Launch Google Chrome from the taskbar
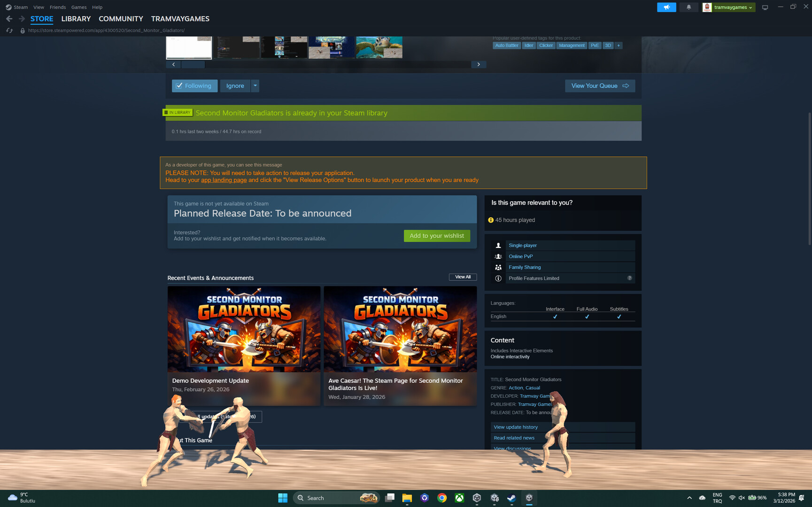The width and height of the screenshot is (812, 507). point(442,498)
